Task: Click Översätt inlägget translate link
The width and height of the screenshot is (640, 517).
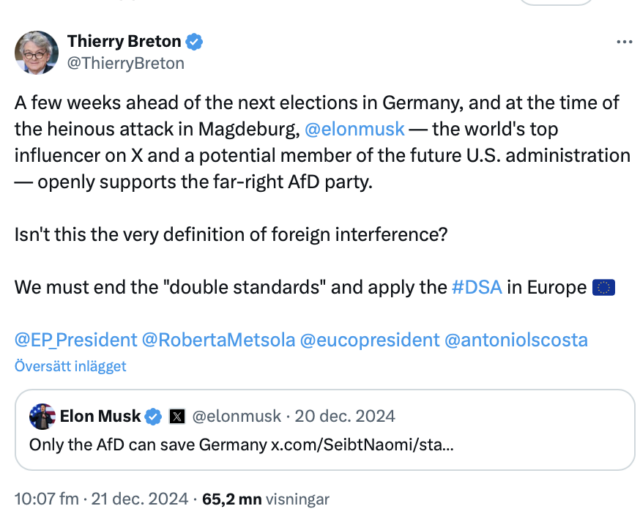Action: pyautogui.click(x=70, y=366)
